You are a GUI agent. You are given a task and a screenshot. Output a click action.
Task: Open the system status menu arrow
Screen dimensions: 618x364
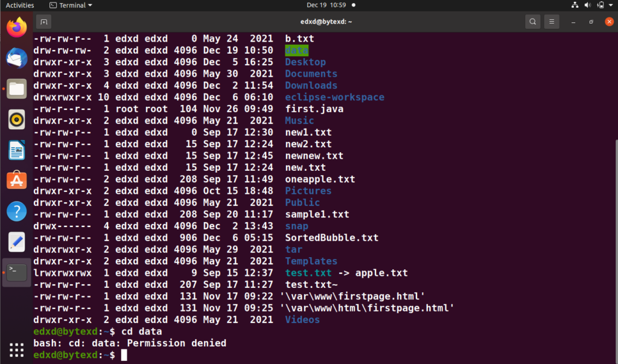click(611, 5)
